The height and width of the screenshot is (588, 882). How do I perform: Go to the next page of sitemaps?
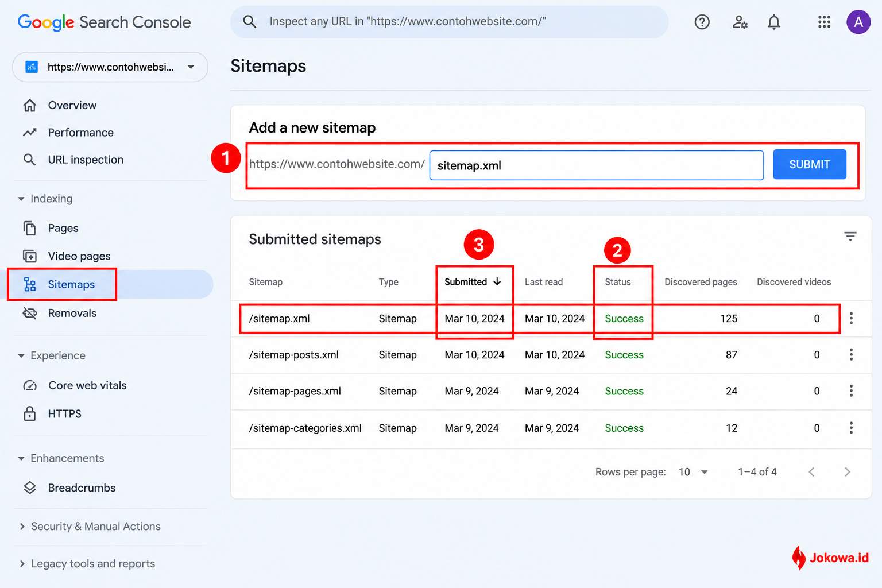pos(848,472)
